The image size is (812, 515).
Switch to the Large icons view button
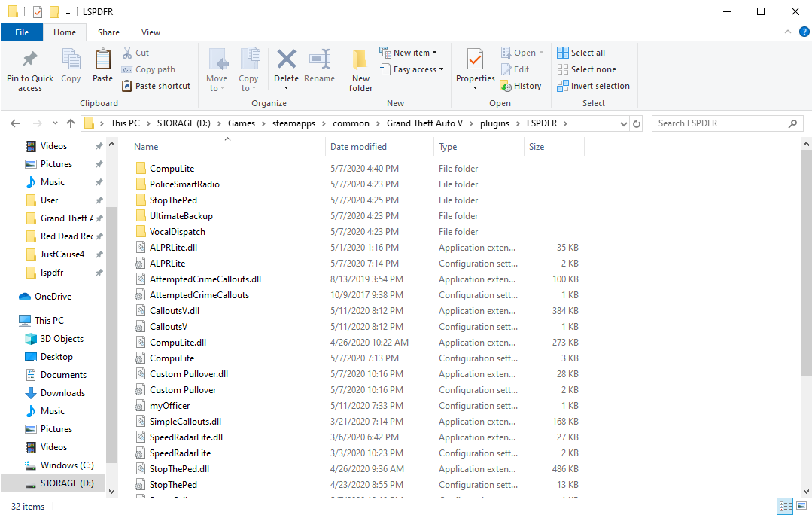801,506
